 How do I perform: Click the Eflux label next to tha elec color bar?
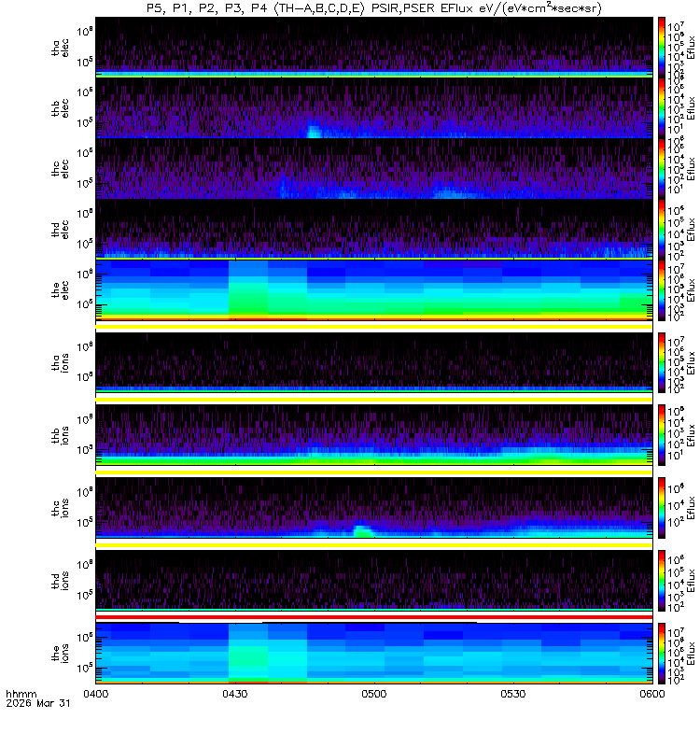(691, 48)
